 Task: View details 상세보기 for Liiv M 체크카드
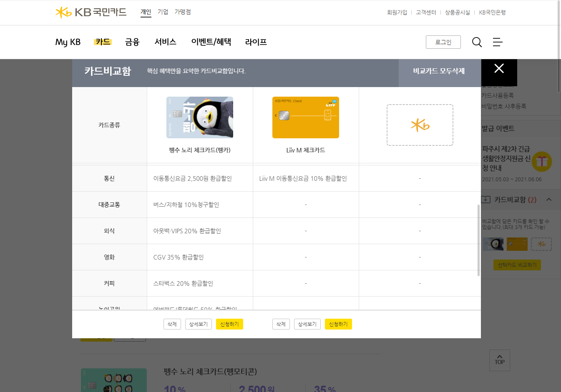tap(307, 324)
